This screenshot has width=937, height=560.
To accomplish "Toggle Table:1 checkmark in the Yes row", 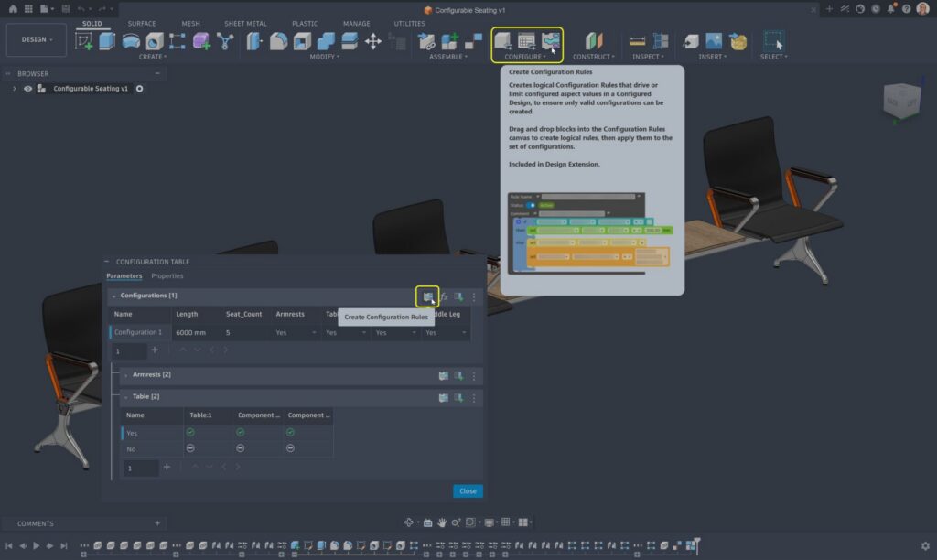I will 190,432.
